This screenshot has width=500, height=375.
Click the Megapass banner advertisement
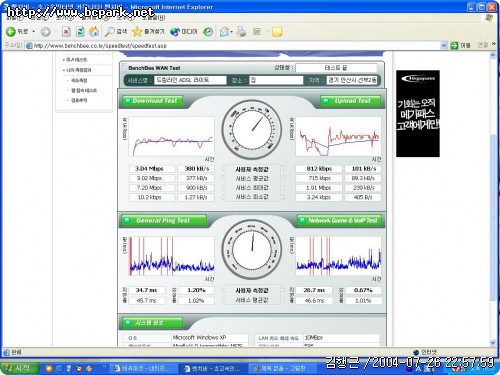(418, 113)
